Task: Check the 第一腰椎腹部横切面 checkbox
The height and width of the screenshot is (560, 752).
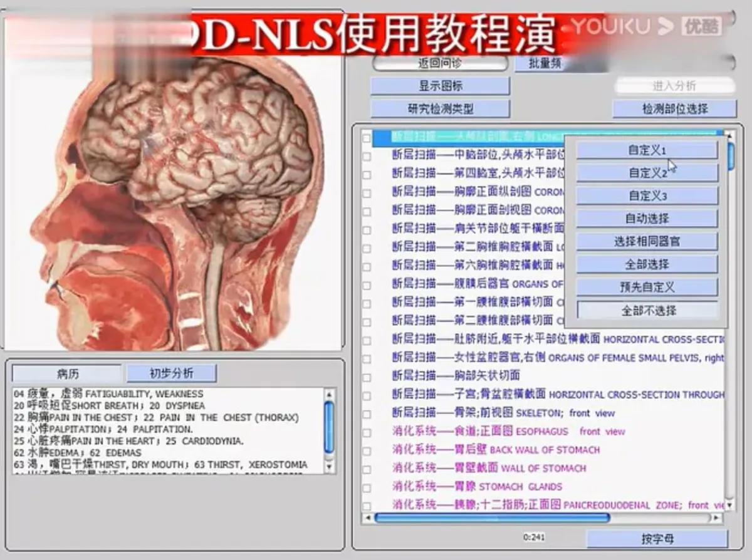Action: pos(367,303)
